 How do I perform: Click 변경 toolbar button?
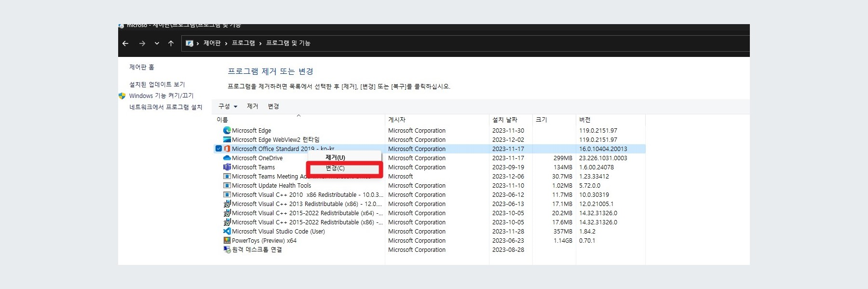coord(273,106)
